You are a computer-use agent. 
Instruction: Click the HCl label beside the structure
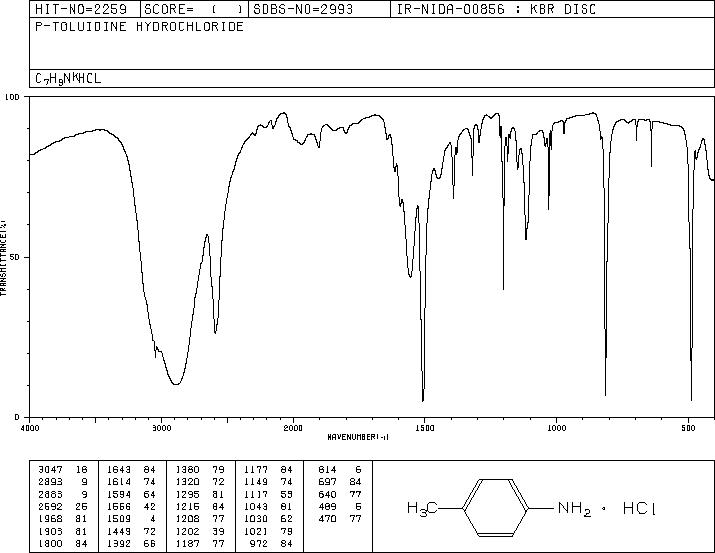pyautogui.click(x=639, y=508)
